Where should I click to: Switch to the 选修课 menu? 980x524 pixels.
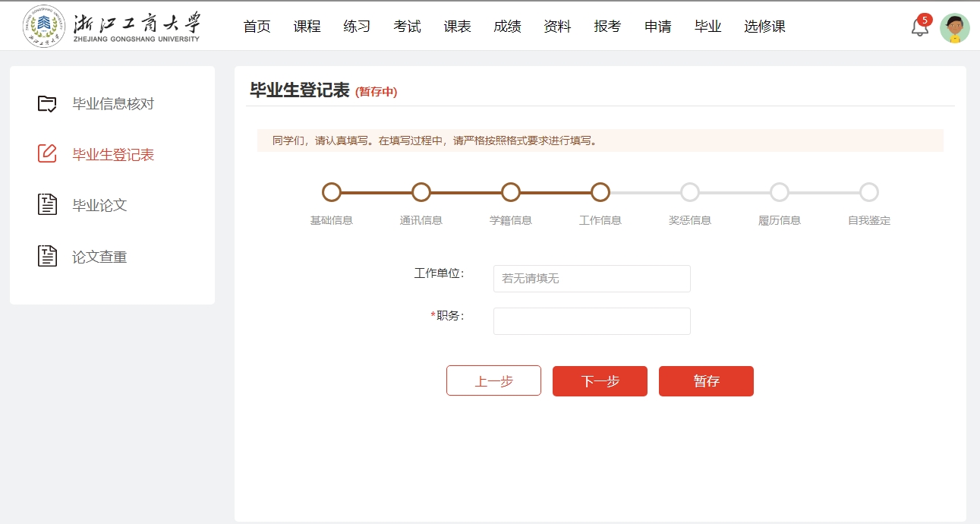[764, 27]
